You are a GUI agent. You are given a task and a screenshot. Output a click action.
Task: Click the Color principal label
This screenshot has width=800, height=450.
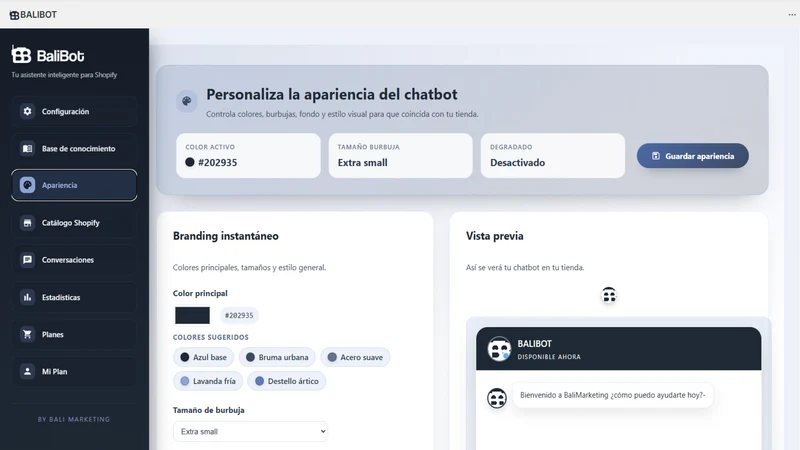tap(200, 293)
